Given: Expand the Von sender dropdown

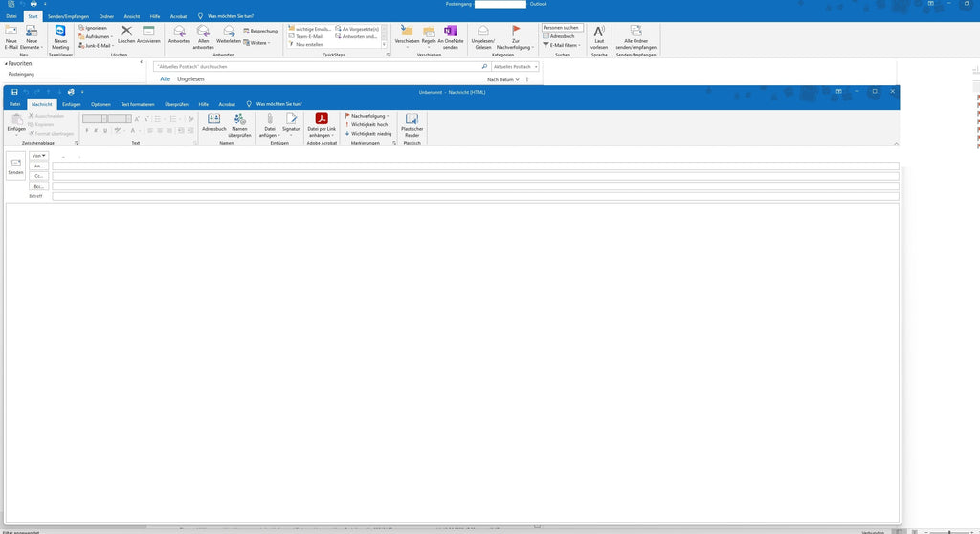Looking at the screenshot, I should pos(38,155).
